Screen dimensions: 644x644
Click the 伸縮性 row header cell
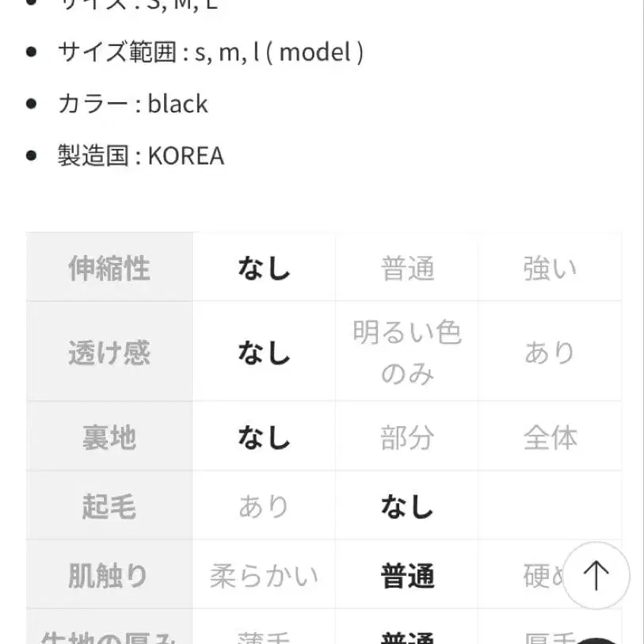(108, 268)
